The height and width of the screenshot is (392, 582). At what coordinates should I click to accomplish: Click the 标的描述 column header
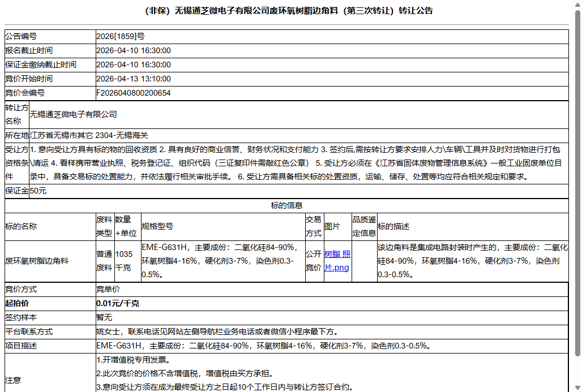coord(473,226)
